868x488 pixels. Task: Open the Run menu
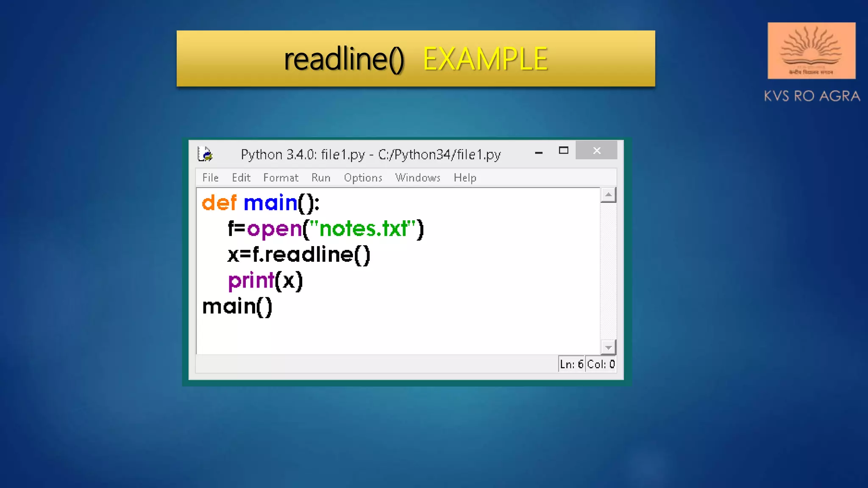pos(321,178)
